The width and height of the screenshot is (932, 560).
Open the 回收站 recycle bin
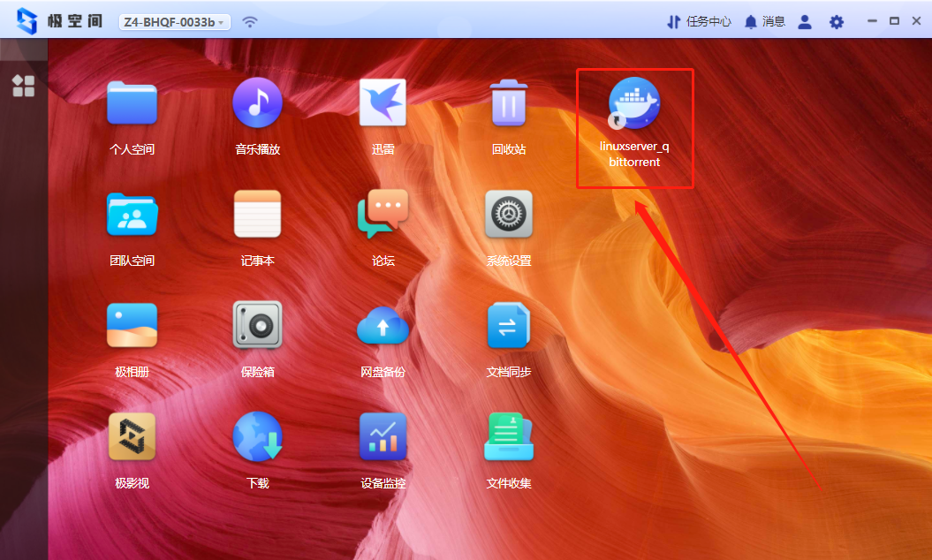click(x=509, y=103)
